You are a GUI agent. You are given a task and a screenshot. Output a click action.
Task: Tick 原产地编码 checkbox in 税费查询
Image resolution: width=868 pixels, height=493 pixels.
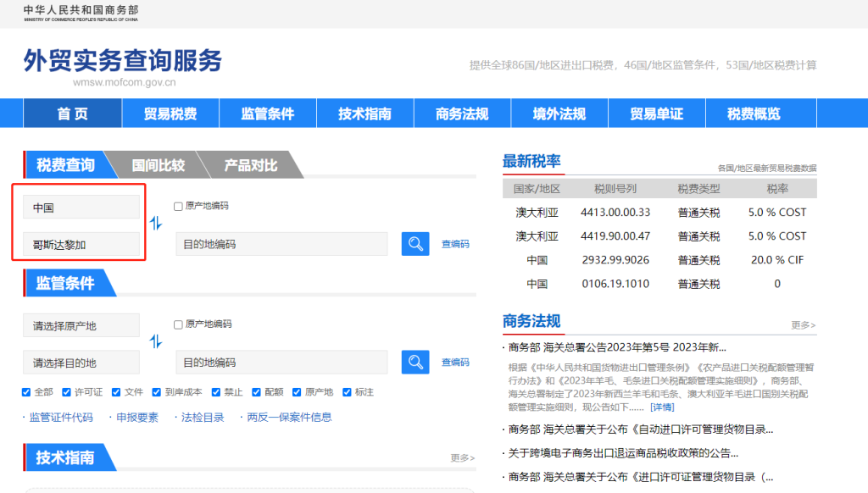pyautogui.click(x=178, y=207)
